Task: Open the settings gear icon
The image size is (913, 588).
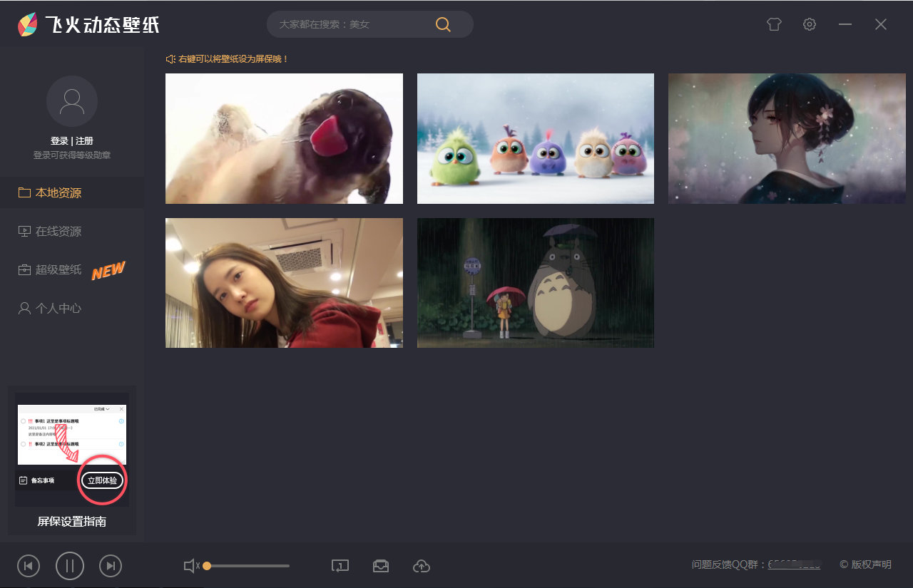Action: (810, 24)
